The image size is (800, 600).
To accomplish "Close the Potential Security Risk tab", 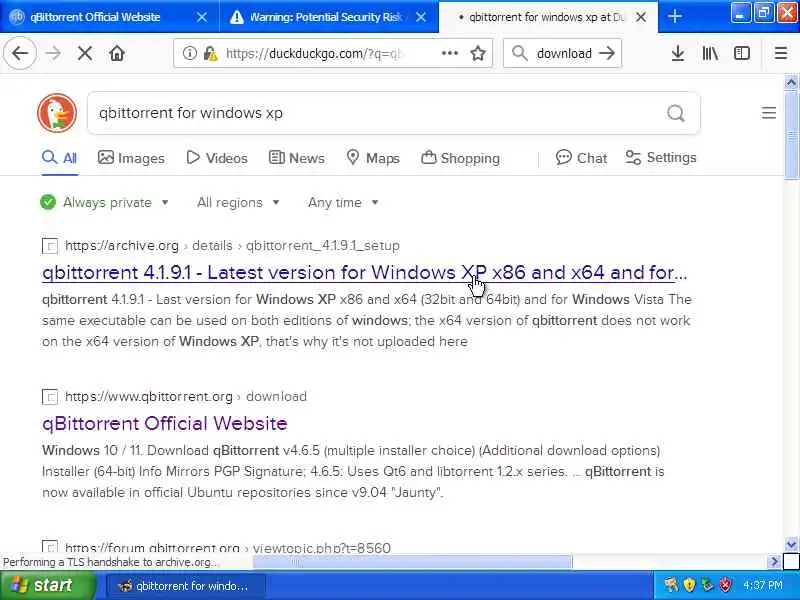I will point(421,17).
